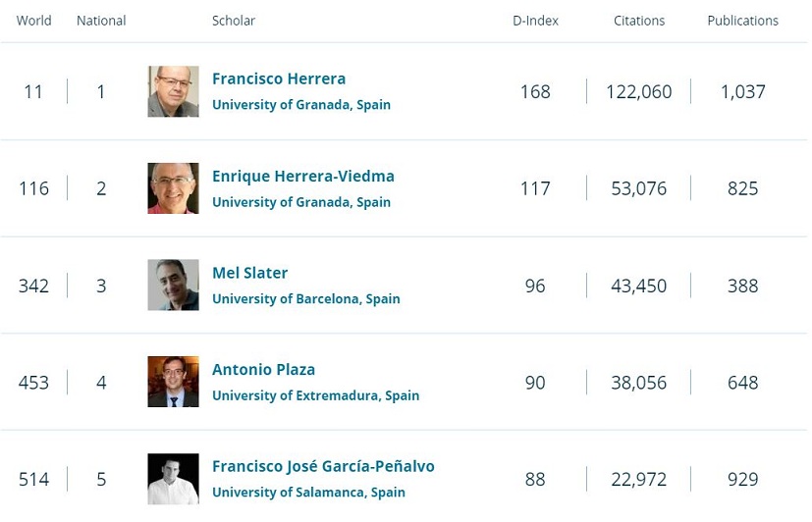Open Antonio Plaza's profile photo
Image resolution: width=812 pixels, height=522 pixels.
173,382
